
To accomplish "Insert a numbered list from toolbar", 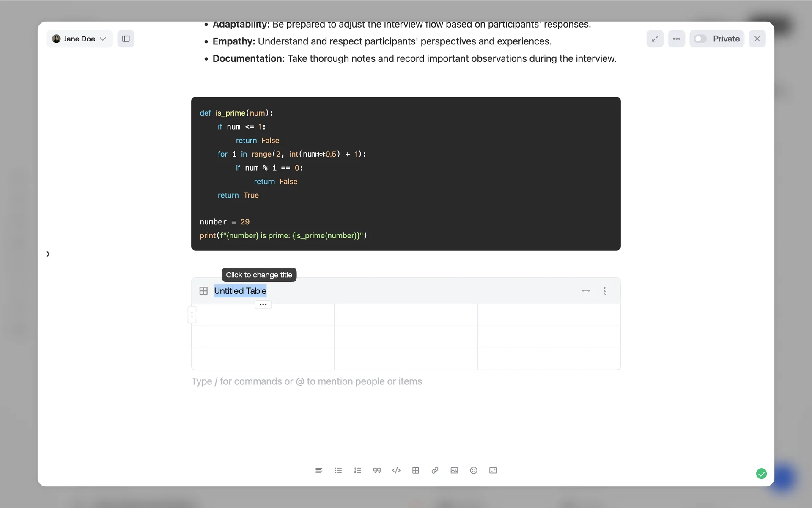I will tap(357, 470).
